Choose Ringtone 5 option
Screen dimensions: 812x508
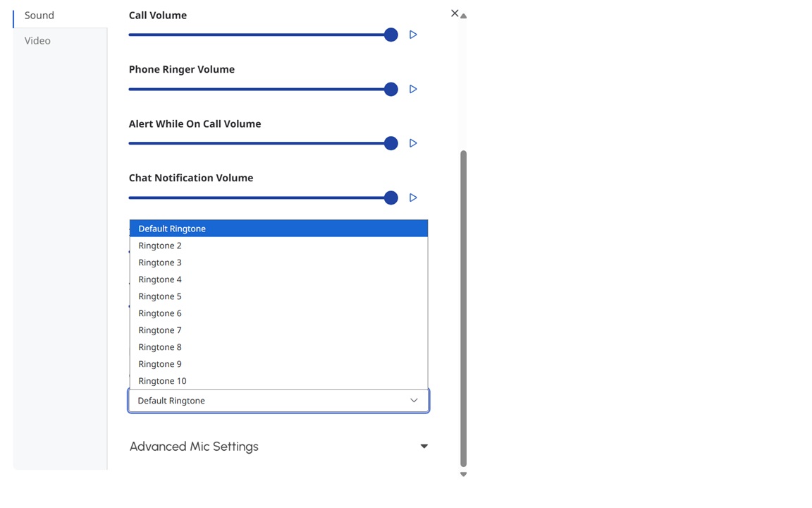[278, 296]
